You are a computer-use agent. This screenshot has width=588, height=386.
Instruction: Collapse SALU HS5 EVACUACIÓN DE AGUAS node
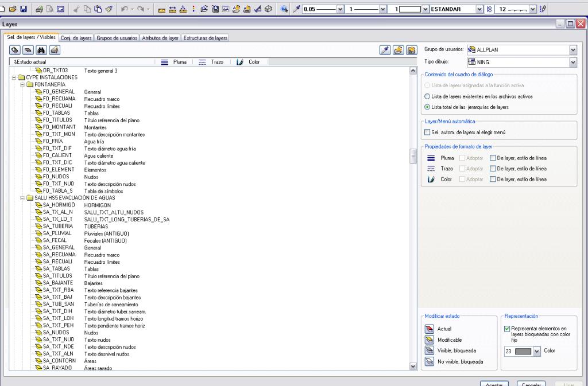pyautogui.click(x=22, y=198)
